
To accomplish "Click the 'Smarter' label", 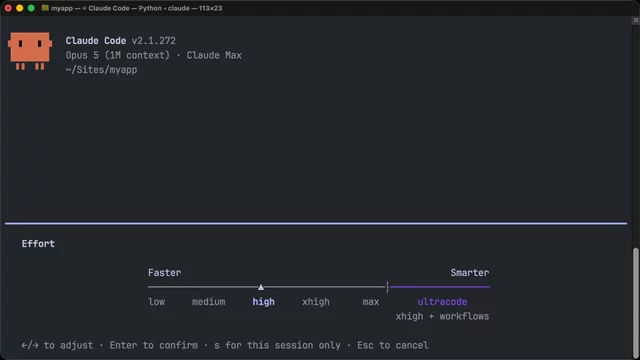I will tap(469, 273).
